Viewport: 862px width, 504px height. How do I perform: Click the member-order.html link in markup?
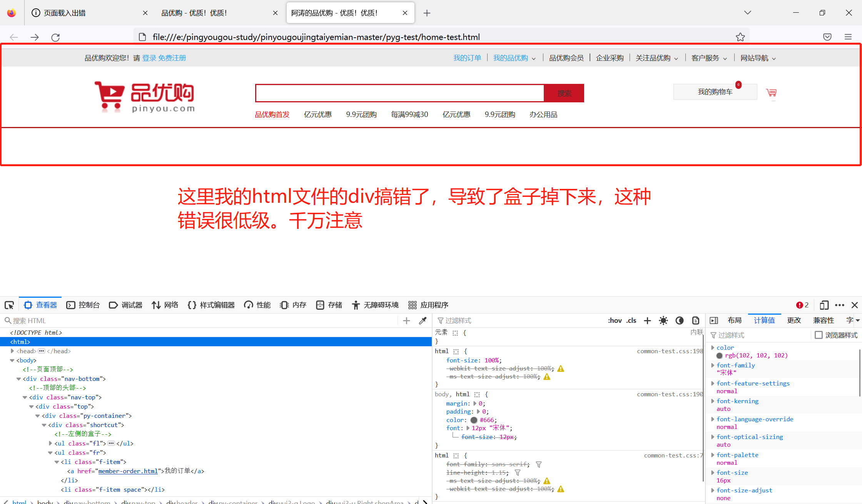[128, 471]
